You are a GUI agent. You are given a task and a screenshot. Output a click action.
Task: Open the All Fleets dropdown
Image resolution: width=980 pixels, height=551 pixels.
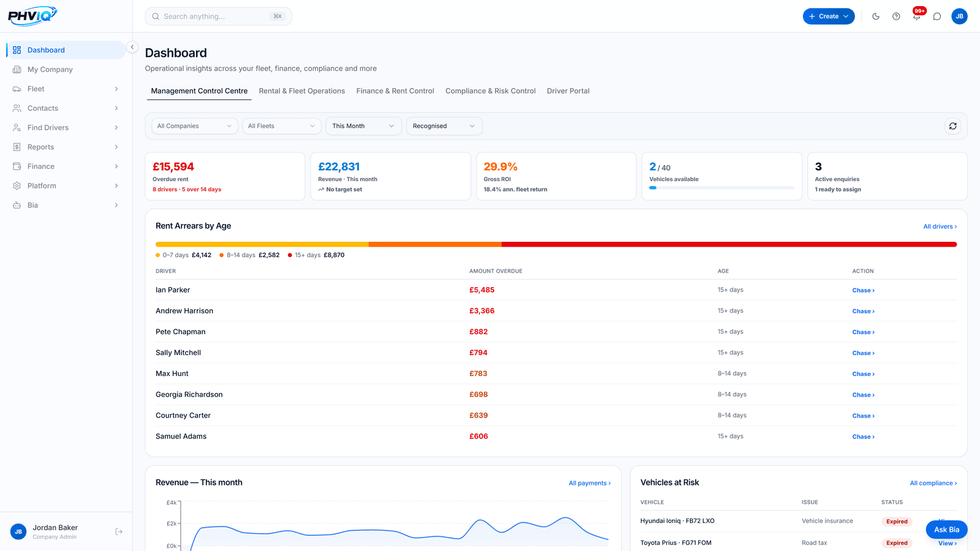click(x=282, y=126)
